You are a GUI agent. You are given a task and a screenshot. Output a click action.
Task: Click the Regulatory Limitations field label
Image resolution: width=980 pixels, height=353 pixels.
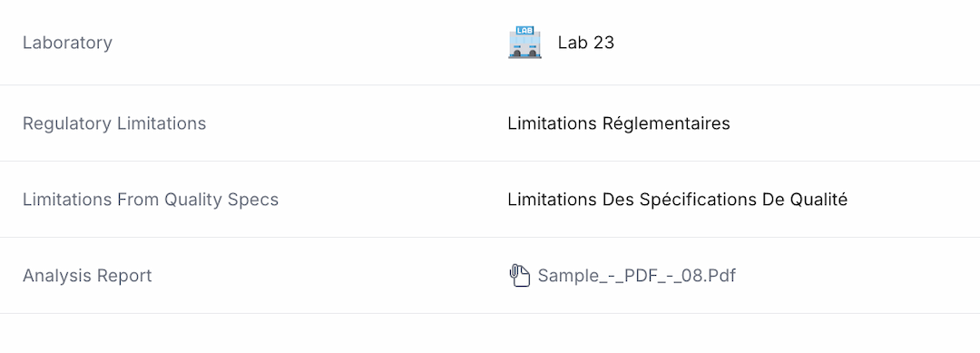[114, 123]
